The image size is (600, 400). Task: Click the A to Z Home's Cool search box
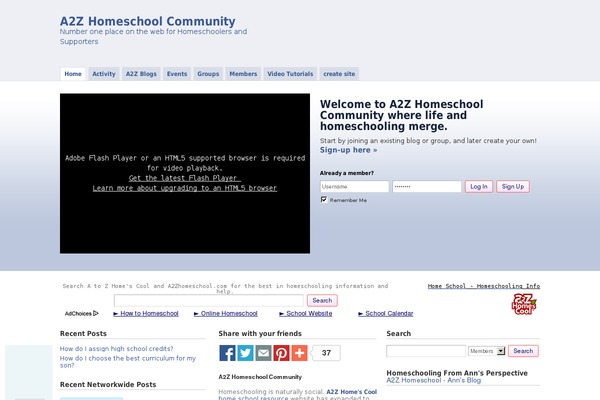(x=209, y=300)
